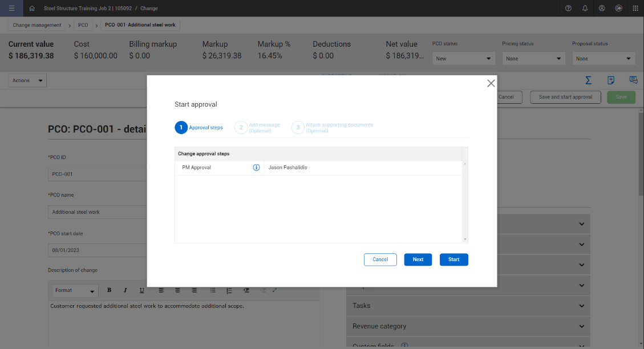Toggle underline formatting in description editor
The width and height of the screenshot is (644, 349).
click(141, 290)
